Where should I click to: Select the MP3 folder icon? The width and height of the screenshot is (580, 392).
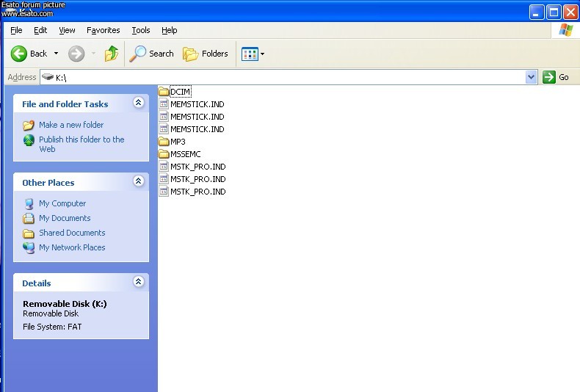click(x=164, y=142)
